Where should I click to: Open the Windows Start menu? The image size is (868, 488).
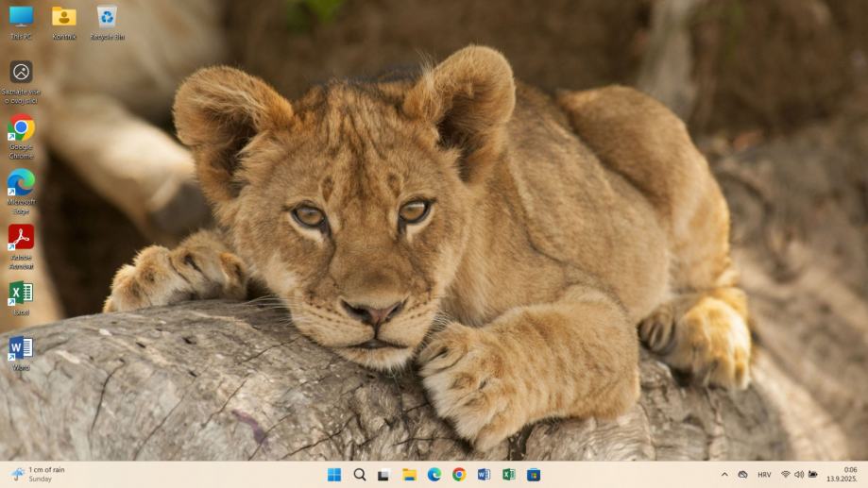point(334,475)
